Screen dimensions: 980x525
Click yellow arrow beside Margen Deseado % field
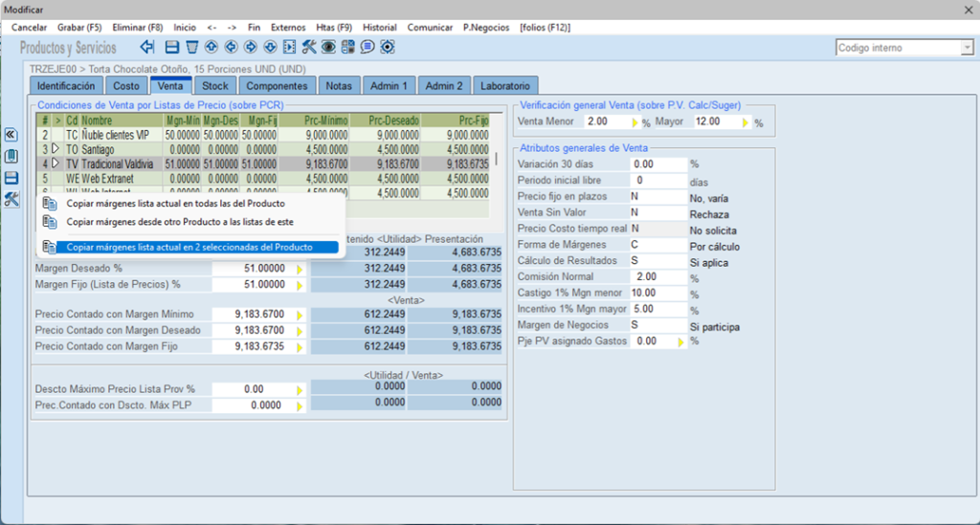[299, 270]
